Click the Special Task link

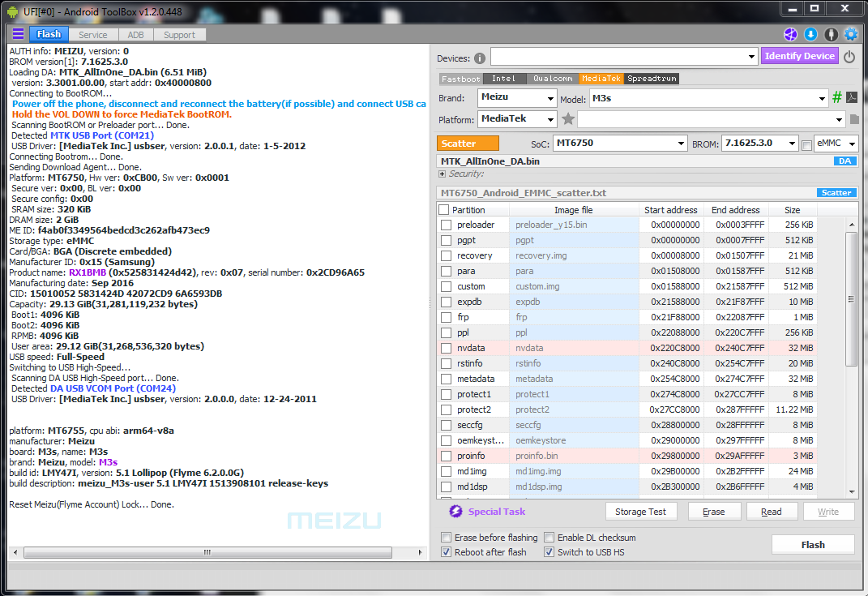[497, 512]
